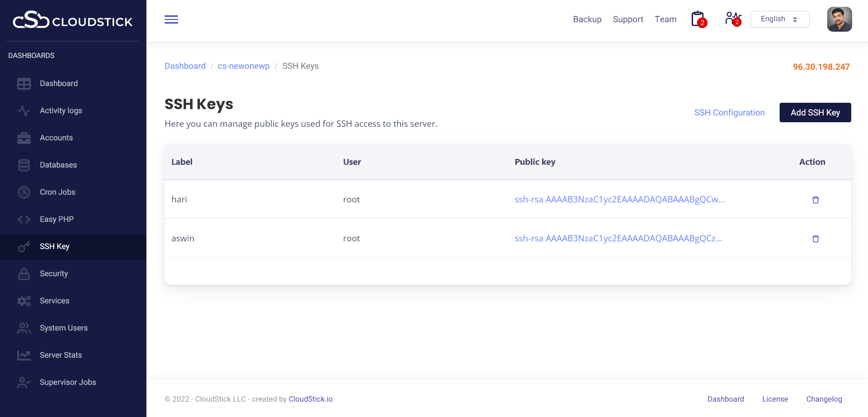
Task: Open the Server Stats chart icon
Action: tap(24, 355)
